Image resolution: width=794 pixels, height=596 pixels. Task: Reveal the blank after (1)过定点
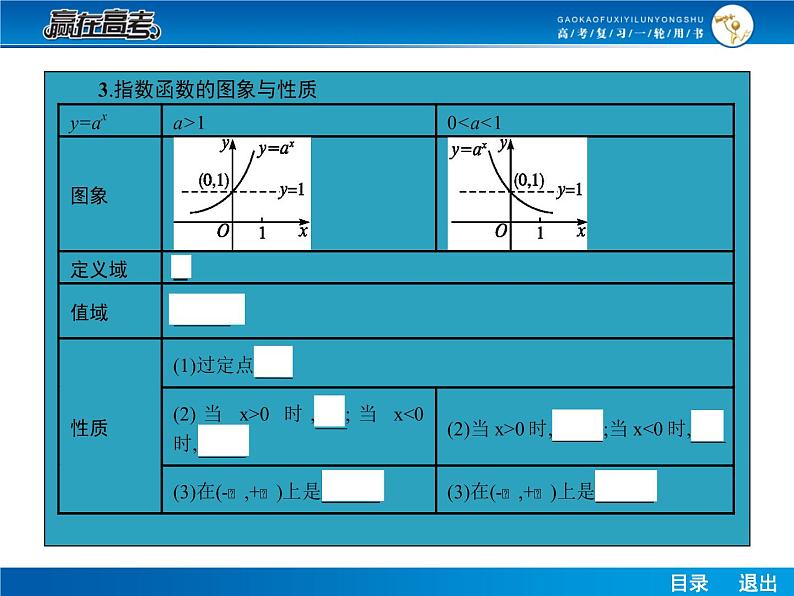(273, 362)
